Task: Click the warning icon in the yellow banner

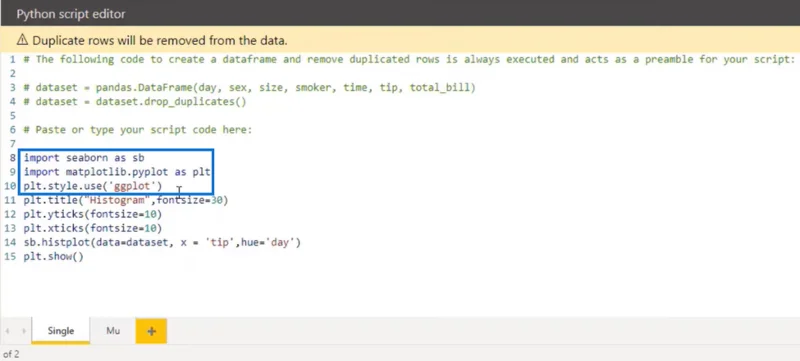Action: pos(22,40)
